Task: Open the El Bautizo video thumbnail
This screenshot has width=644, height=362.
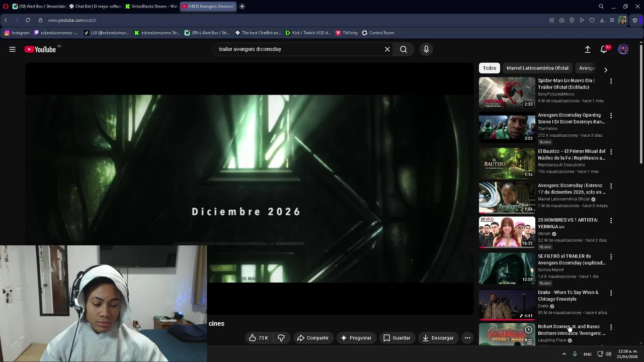Action: pyautogui.click(x=507, y=163)
